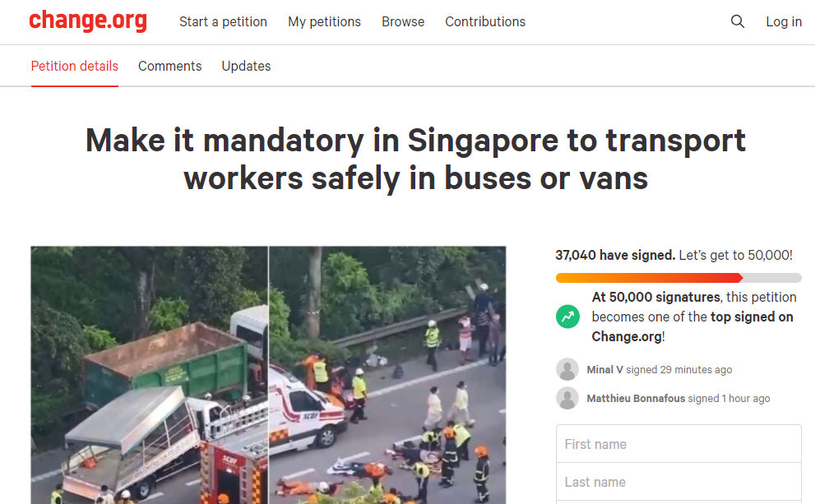Open the search magnifier icon
Screen dimensions: 815x504
[738, 21]
